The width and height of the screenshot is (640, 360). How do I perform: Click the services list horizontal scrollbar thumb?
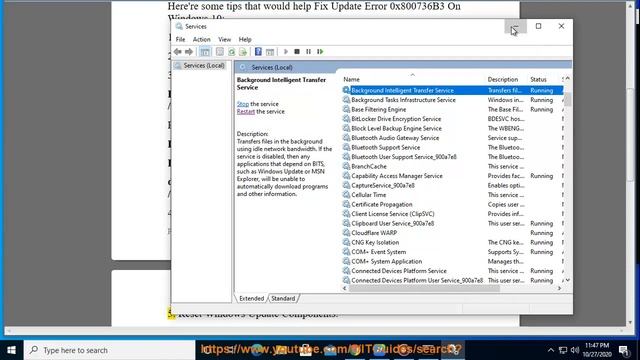point(424,288)
